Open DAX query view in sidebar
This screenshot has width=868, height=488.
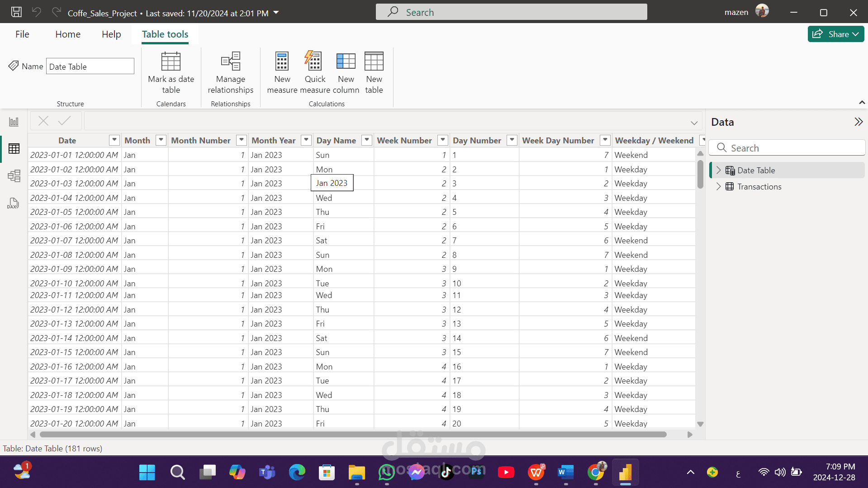13,203
